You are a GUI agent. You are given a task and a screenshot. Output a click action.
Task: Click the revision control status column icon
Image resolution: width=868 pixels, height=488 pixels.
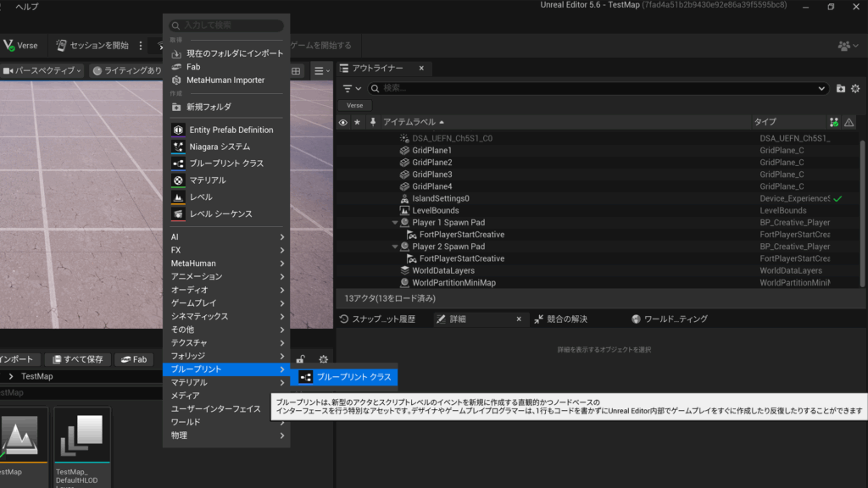[834, 122]
